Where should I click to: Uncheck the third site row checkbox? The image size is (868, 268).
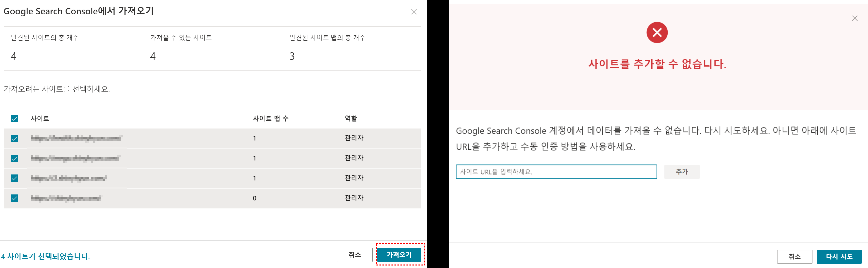[x=14, y=178]
